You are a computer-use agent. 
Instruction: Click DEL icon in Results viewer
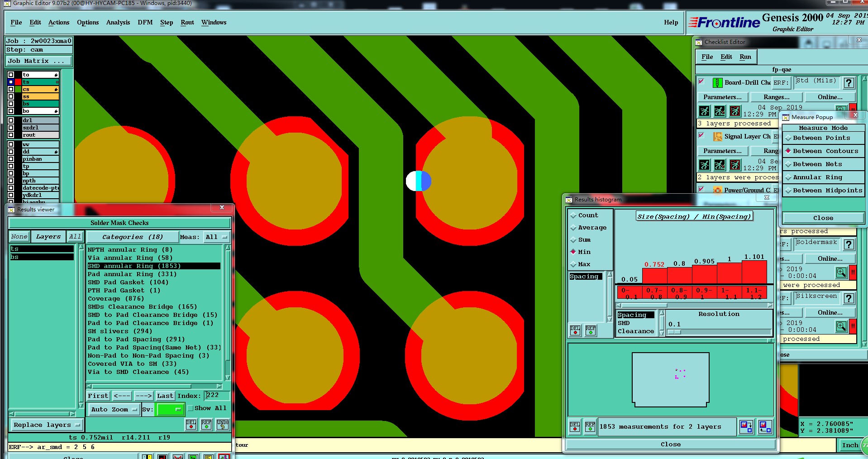click(191, 424)
